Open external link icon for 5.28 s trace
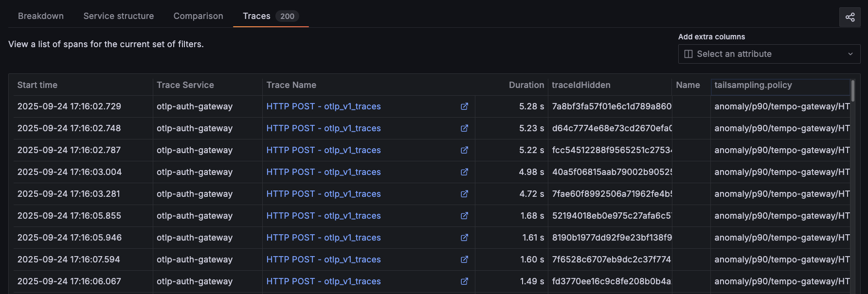868x294 pixels. [464, 106]
